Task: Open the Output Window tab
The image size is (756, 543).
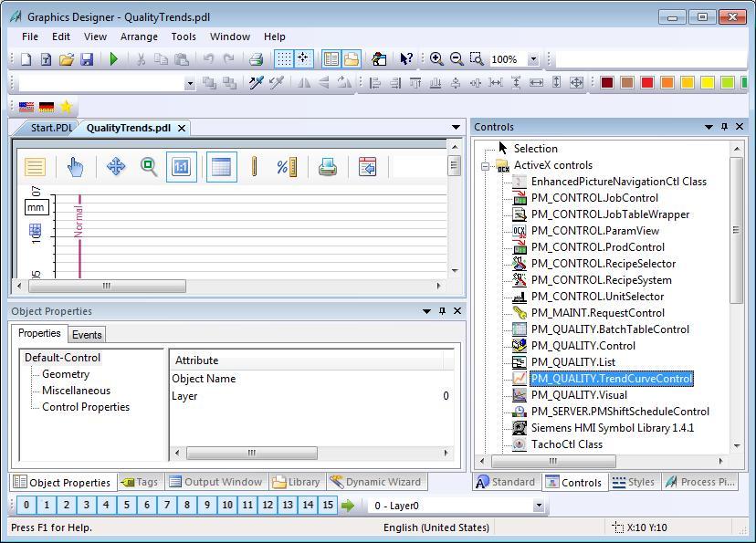Action: point(216,482)
